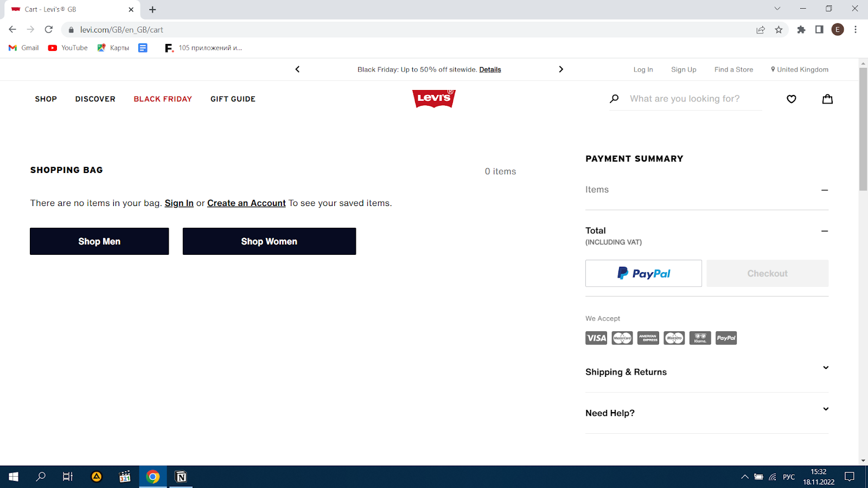Screen dimensions: 868x488
Task: Pay with the PayPal button
Action: (x=643, y=273)
